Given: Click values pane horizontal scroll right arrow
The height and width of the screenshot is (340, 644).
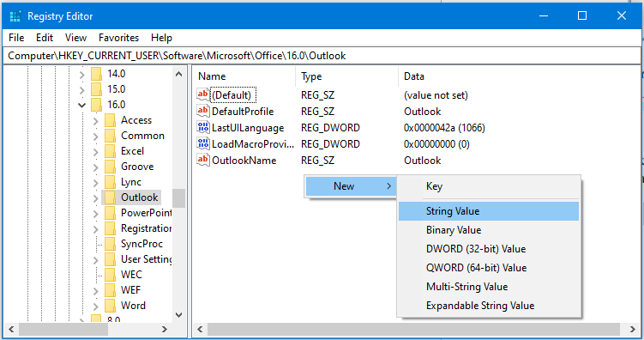Looking at the screenshot, I should tap(632, 330).
